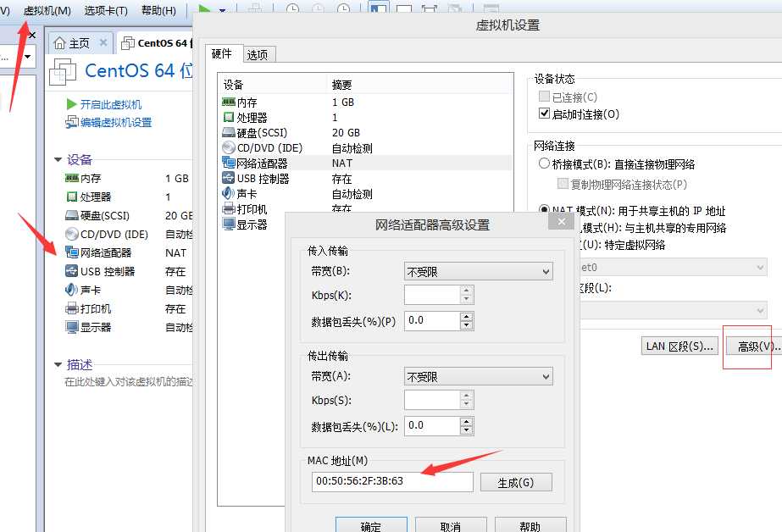Switch to the 主页 tab
The width and height of the screenshot is (782, 532).
point(80,43)
